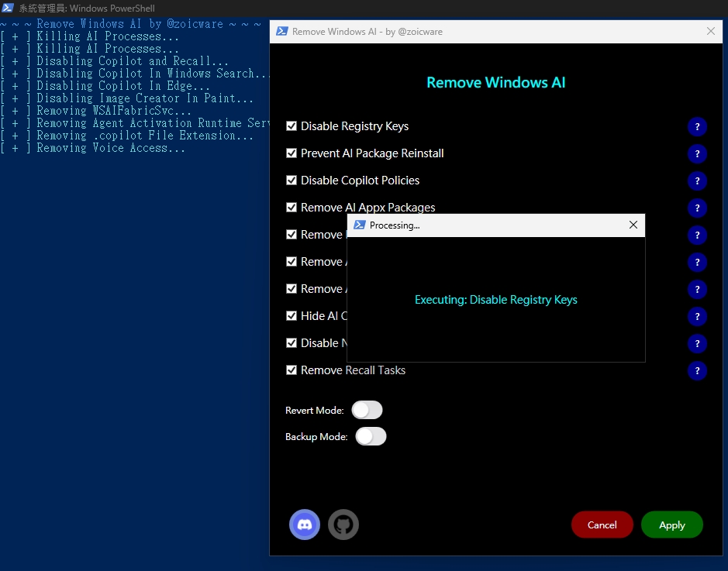
Task: Show help for Remove AI Appx Packages
Action: (x=697, y=208)
